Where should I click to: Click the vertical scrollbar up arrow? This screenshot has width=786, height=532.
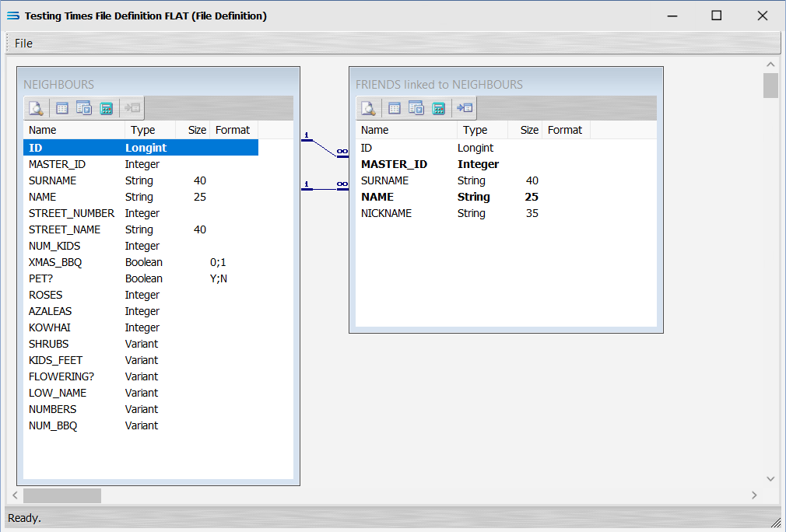(x=770, y=65)
